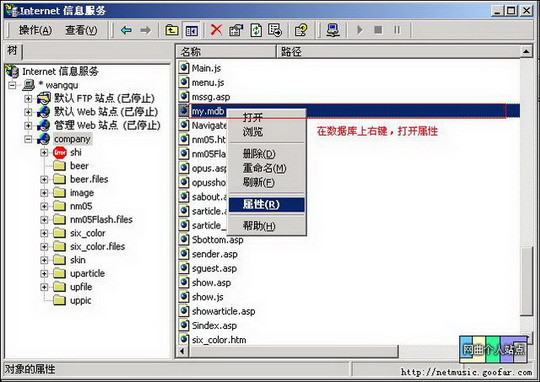Expand the 管理 Web 站点 node

point(28,125)
